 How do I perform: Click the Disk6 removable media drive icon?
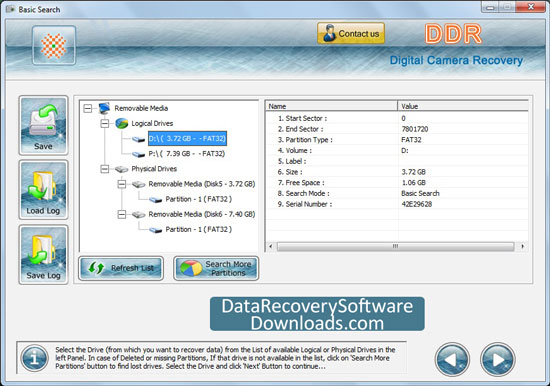[x=139, y=214]
